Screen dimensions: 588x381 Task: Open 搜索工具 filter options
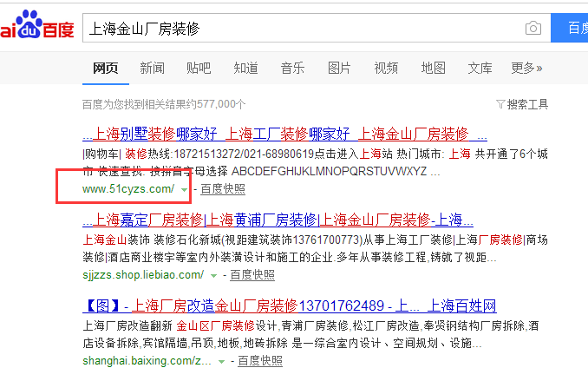[527, 104]
